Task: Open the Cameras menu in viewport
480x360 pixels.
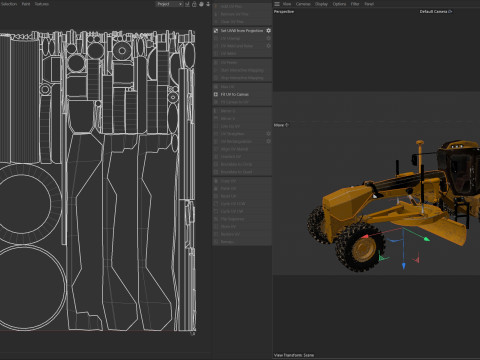Action: click(303, 4)
